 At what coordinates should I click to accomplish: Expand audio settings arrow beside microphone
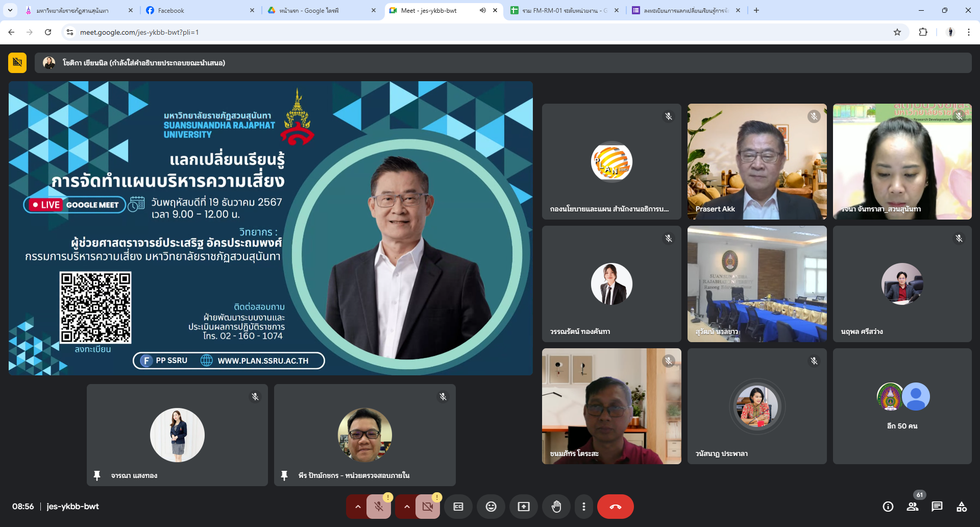click(358, 507)
